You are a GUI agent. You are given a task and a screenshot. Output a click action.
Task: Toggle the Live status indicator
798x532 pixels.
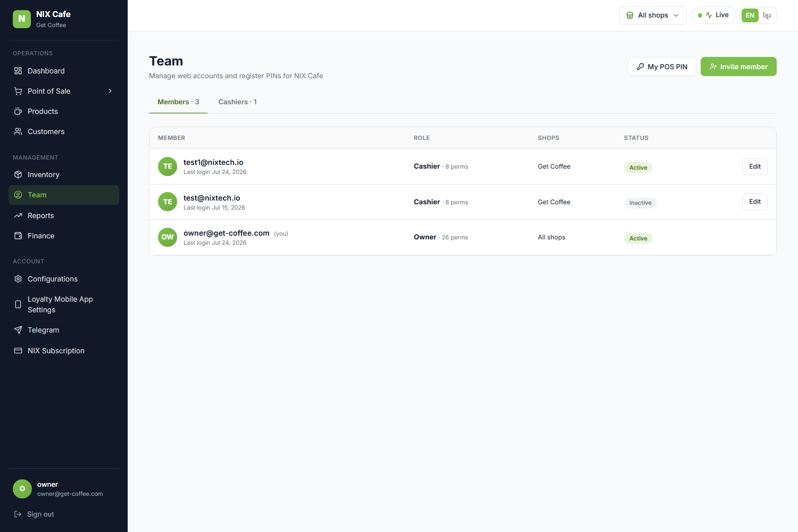click(713, 15)
